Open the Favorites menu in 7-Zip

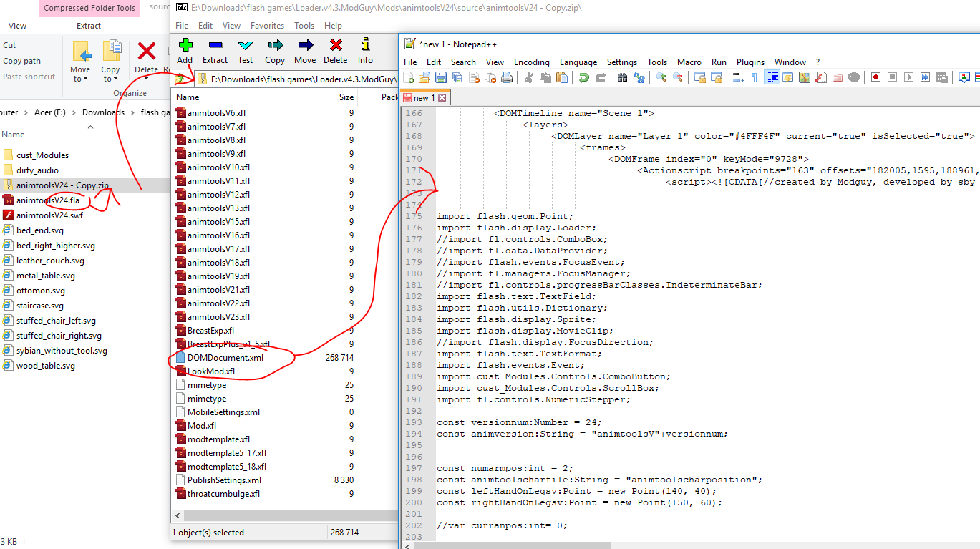pos(267,26)
